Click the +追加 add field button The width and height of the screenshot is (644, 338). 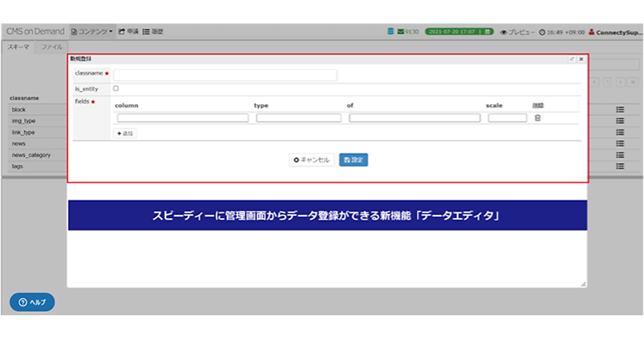click(125, 133)
